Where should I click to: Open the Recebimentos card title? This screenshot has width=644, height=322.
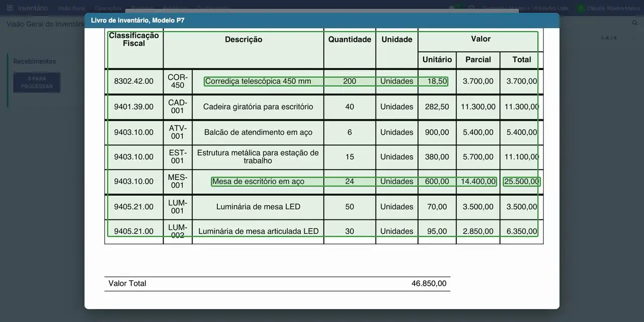point(35,61)
